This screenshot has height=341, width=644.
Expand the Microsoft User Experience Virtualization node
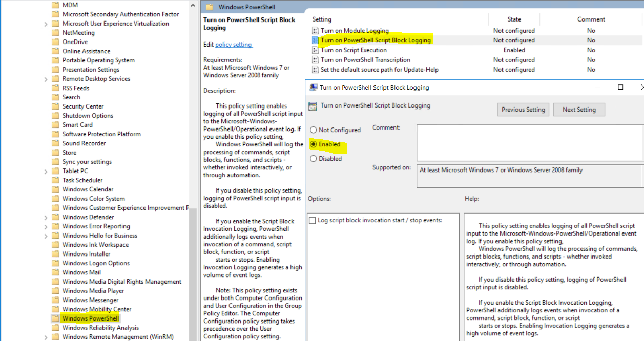point(46,24)
